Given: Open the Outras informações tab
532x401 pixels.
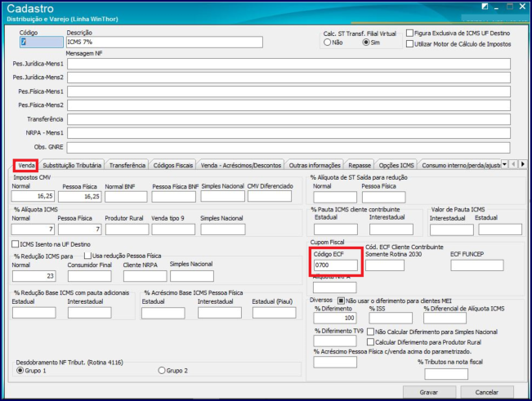Looking at the screenshot, I should pos(315,166).
